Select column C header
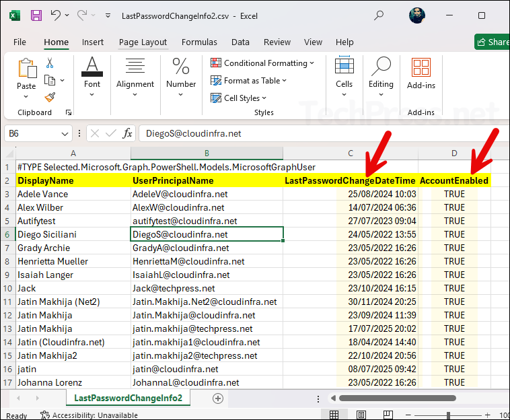The height and width of the screenshot is (420, 510). (x=351, y=153)
